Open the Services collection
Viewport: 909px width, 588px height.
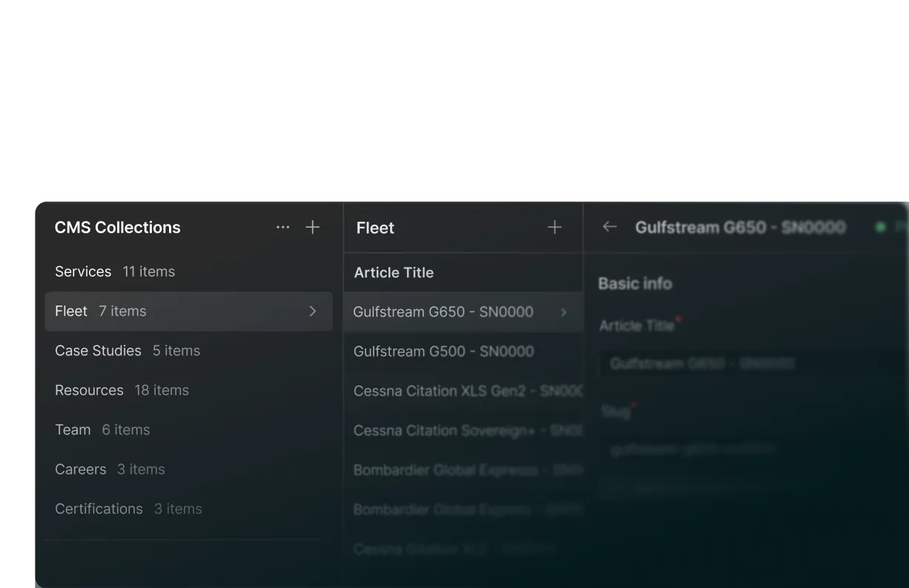tap(189, 271)
